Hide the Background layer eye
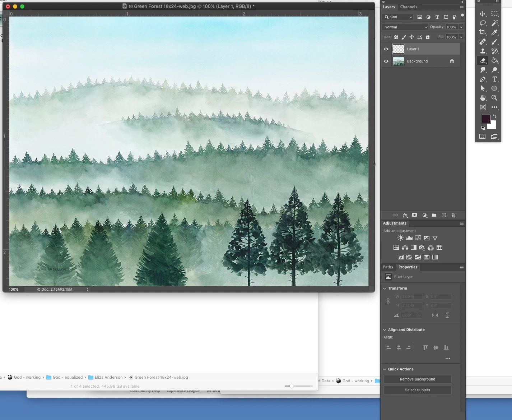The image size is (512, 420). (386, 61)
